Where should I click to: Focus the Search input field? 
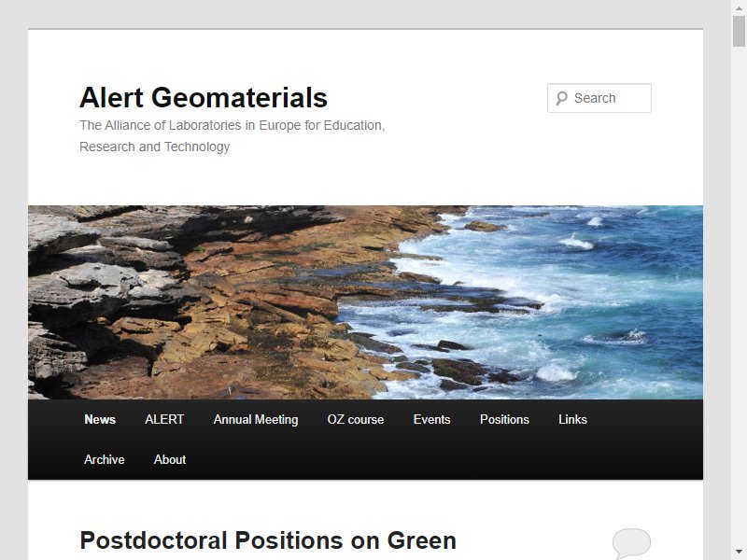point(599,98)
